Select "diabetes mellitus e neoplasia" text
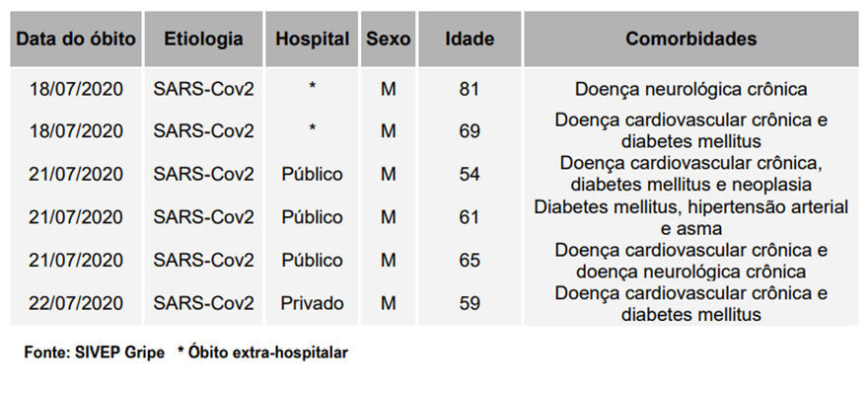This screenshot has width=868, height=395. (x=691, y=184)
